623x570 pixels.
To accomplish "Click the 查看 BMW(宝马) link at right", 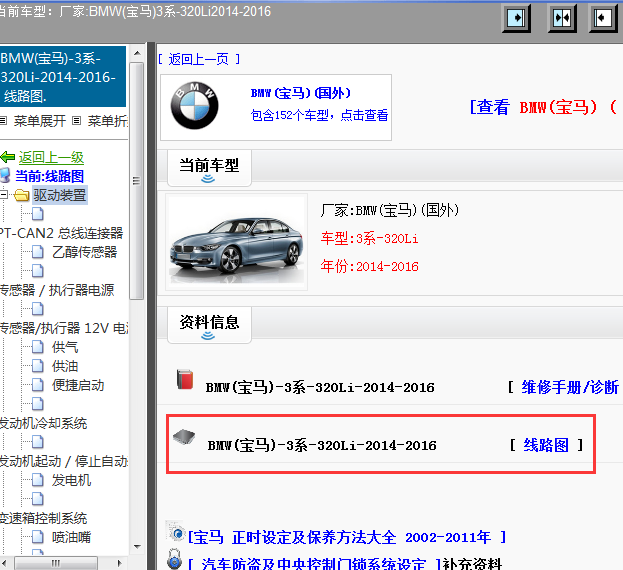I will (543, 107).
